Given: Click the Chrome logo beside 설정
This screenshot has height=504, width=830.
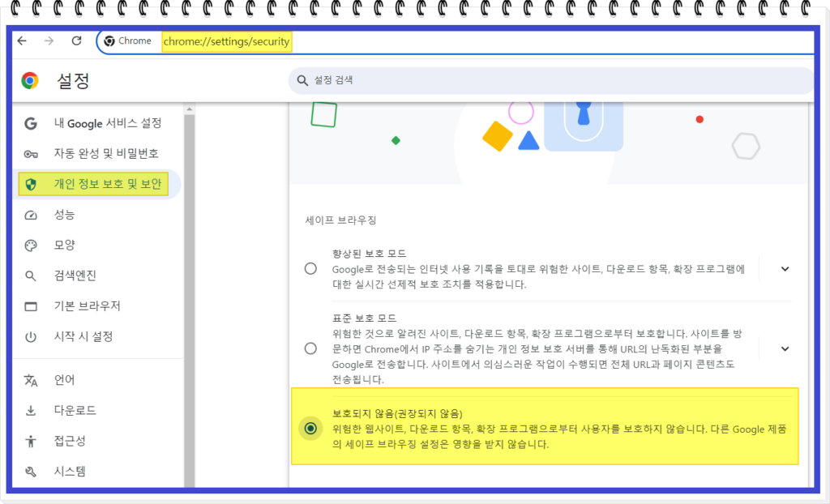Looking at the screenshot, I should 30,80.
